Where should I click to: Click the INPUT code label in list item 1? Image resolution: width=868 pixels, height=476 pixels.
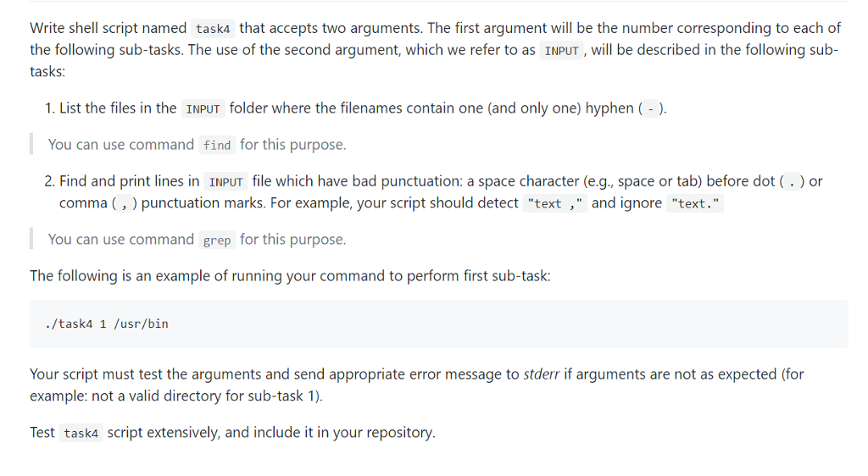[203, 108]
